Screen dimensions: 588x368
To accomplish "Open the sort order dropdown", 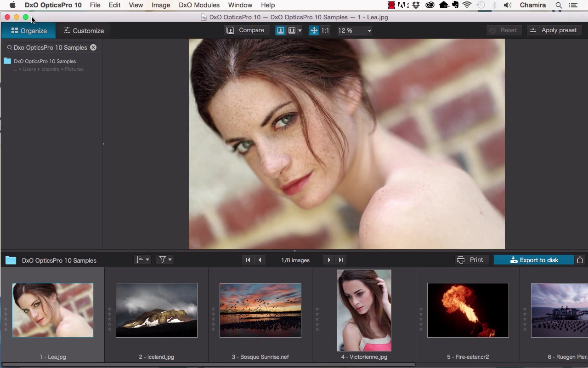I will pos(142,260).
